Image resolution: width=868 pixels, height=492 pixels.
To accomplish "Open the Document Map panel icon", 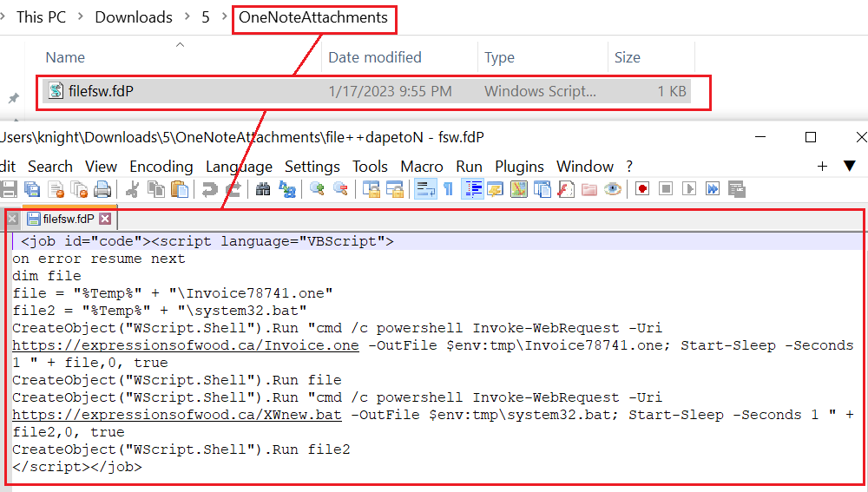I will click(519, 189).
